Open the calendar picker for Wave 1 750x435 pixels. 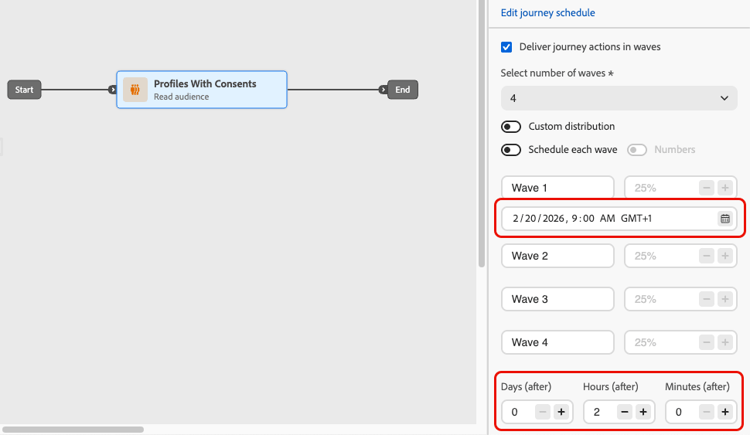click(x=725, y=218)
